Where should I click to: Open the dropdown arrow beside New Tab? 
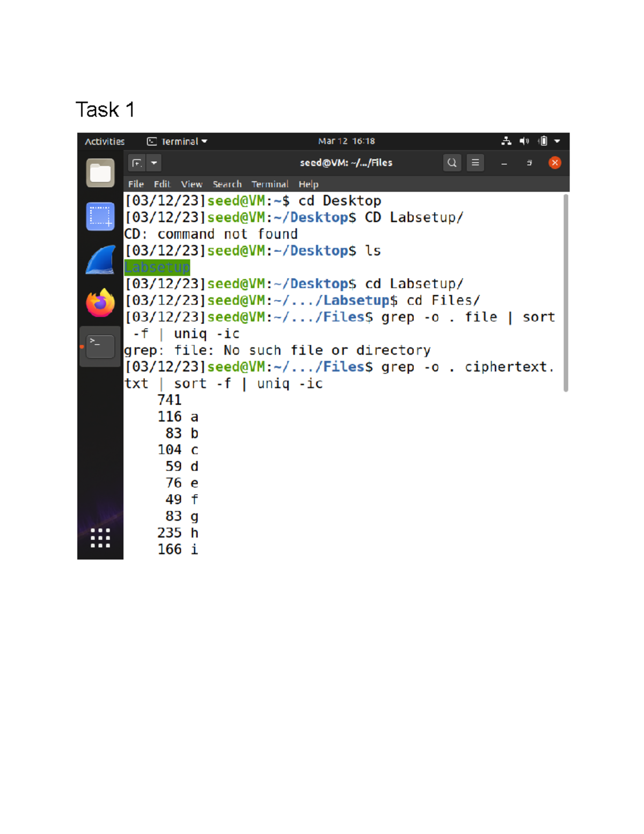pos(154,162)
